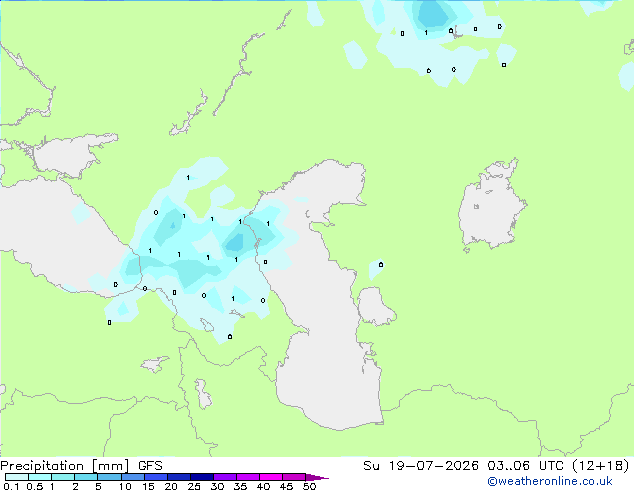The image size is (634, 490).
Task: Click the 'Su 19-07-2026' date text
Action: coord(421,466)
